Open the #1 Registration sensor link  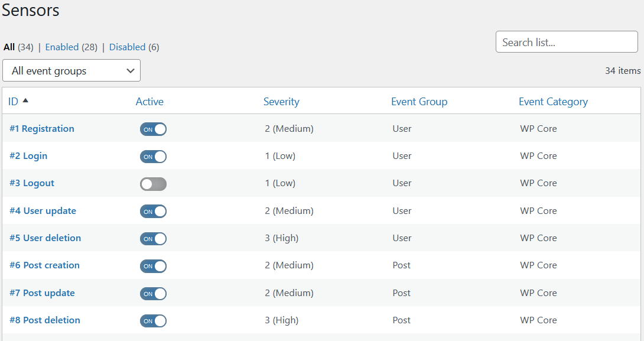click(x=42, y=129)
